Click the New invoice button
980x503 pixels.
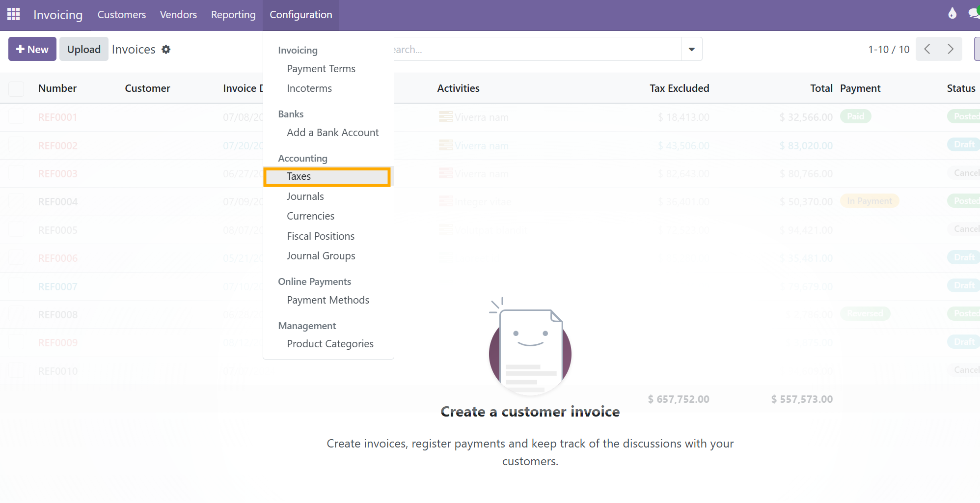pos(32,49)
